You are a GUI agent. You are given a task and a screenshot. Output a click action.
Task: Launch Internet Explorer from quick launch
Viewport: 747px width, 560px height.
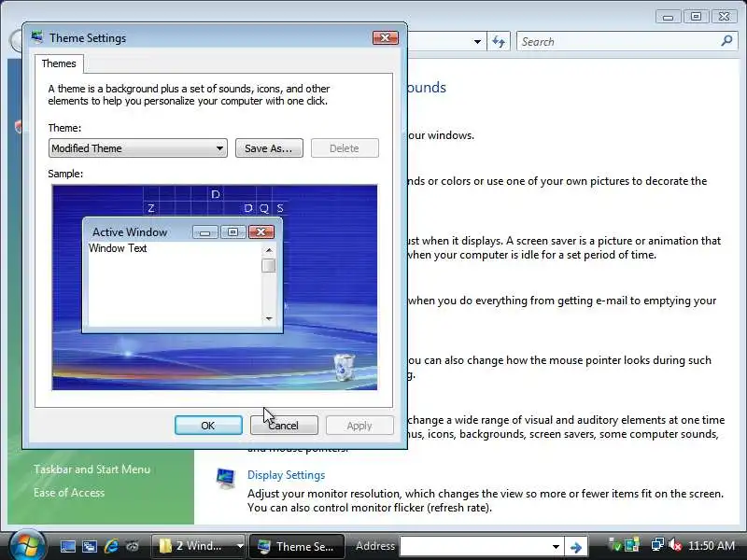pyautogui.click(x=111, y=546)
